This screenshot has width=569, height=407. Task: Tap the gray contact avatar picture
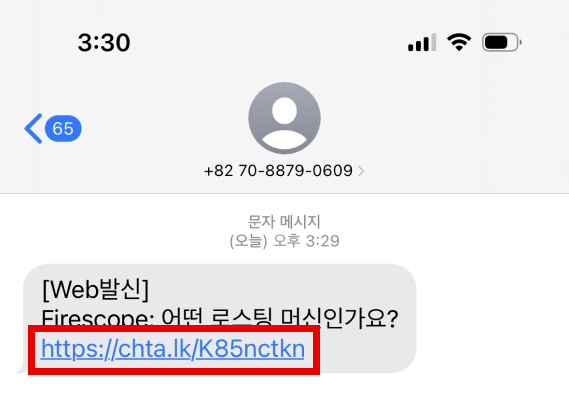(x=284, y=118)
